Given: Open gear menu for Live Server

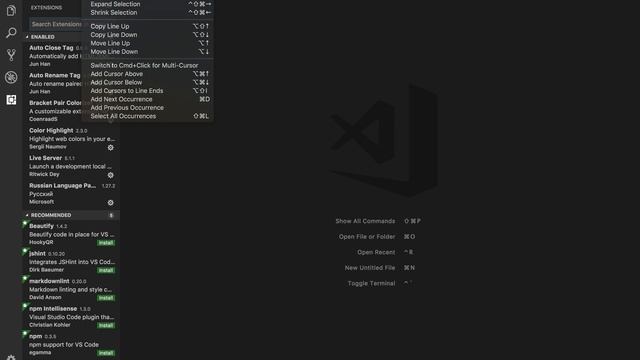Looking at the screenshot, I should coord(110,175).
